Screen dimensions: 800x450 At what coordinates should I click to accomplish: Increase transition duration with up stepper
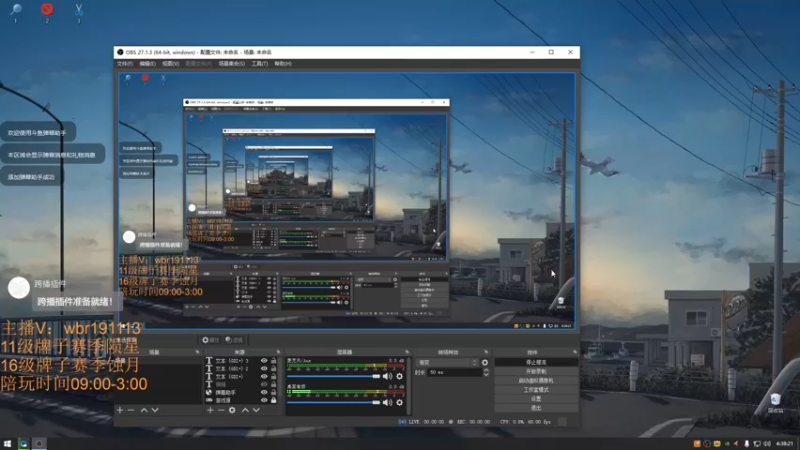[x=485, y=370]
